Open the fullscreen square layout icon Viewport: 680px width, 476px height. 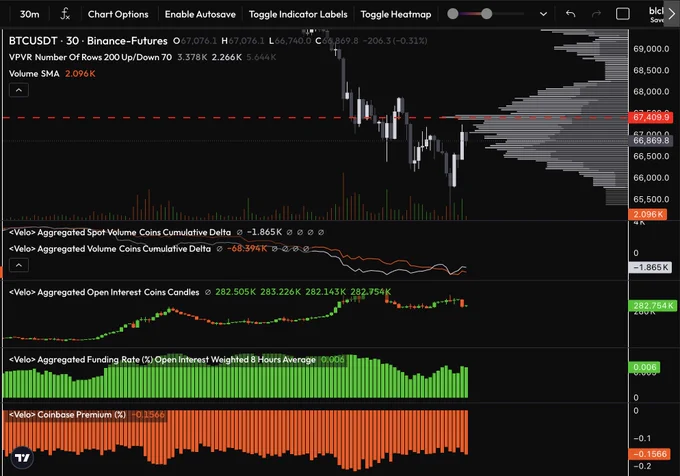pos(623,14)
